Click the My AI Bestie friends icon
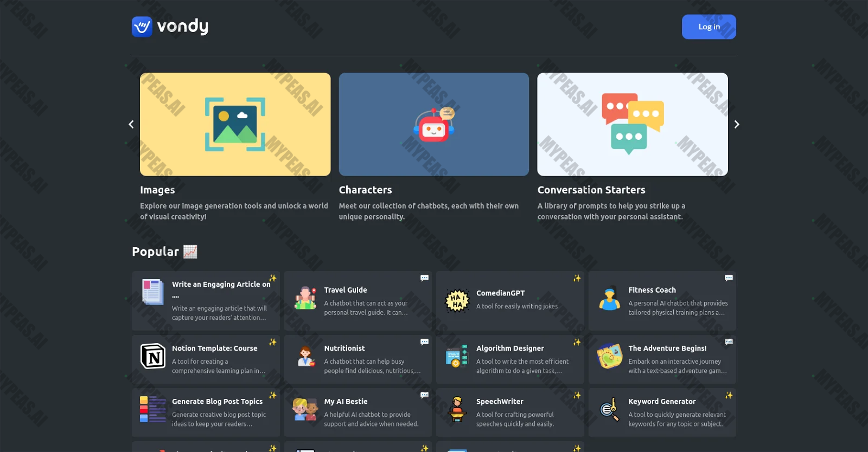Image resolution: width=868 pixels, height=452 pixels. (305, 410)
